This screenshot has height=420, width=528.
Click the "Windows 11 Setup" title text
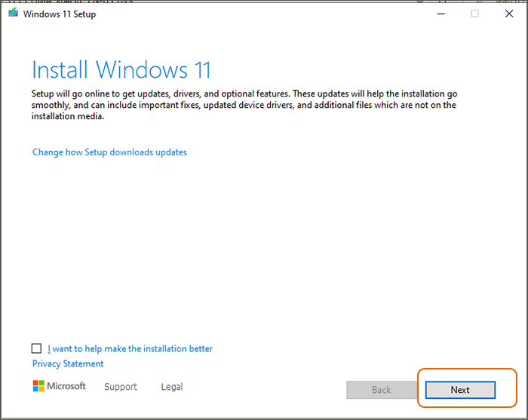(60, 14)
